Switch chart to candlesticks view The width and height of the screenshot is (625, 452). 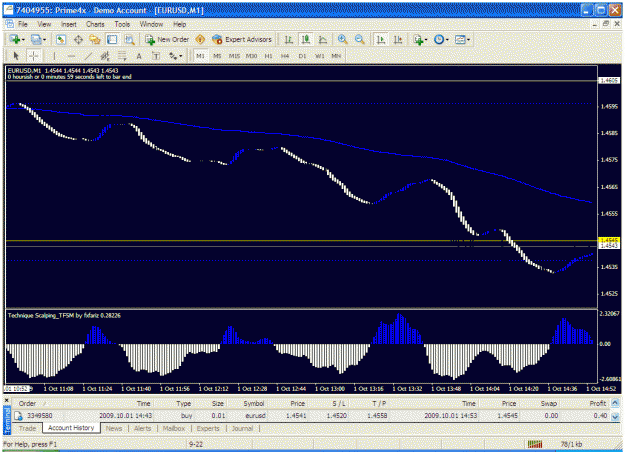coord(306,39)
